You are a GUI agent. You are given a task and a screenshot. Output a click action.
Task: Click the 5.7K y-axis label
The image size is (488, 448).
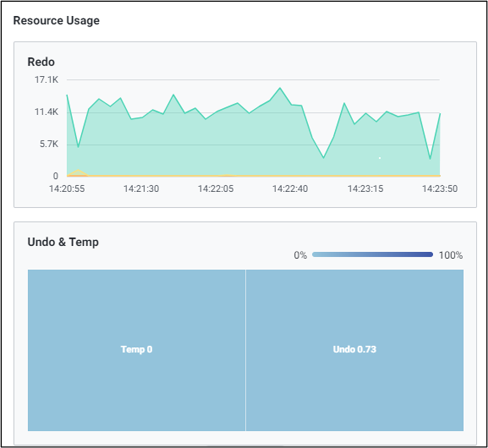tap(49, 144)
